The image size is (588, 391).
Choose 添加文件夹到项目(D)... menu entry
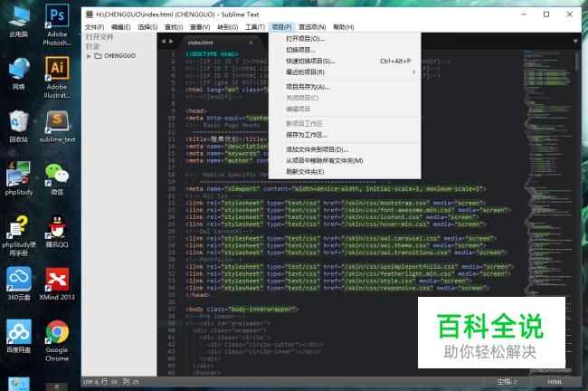coord(345,149)
